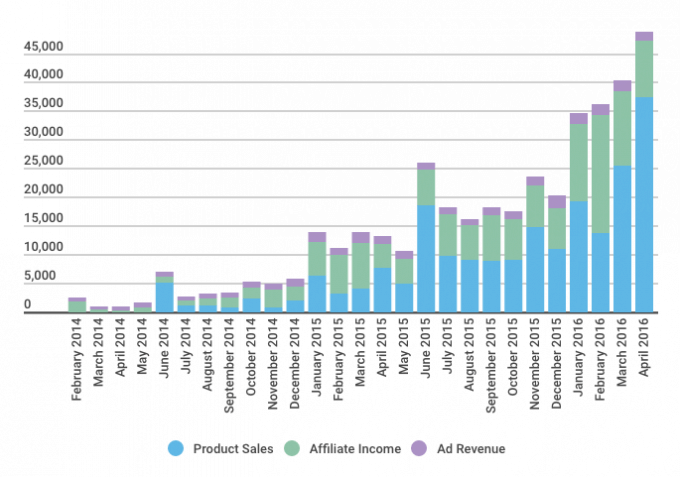Click the February 2016 axis label

click(600, 359)
